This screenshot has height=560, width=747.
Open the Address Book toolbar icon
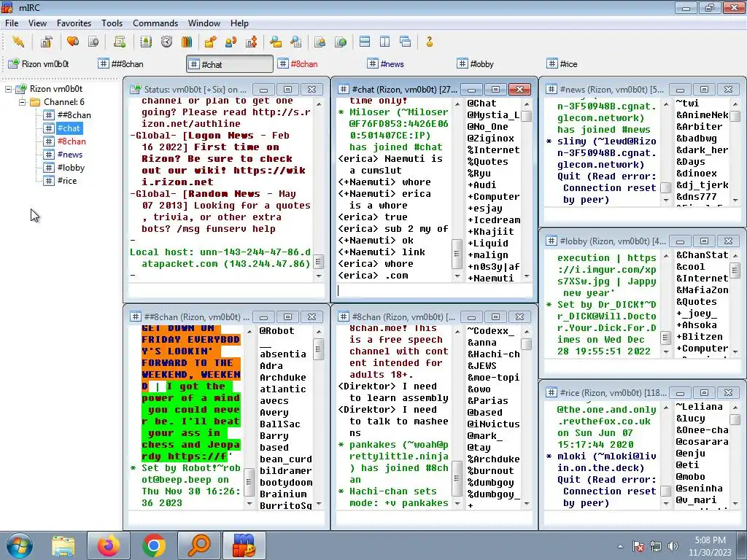146,42
